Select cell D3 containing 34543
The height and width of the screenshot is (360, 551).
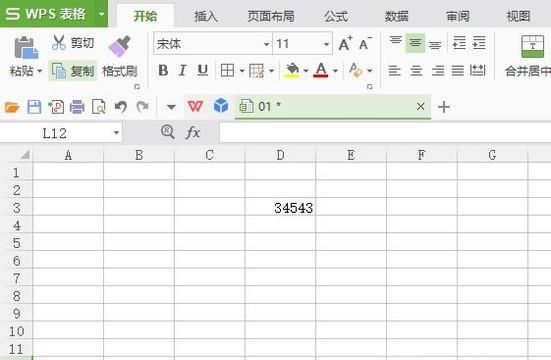pyautogui.click(x=280, y=208)
